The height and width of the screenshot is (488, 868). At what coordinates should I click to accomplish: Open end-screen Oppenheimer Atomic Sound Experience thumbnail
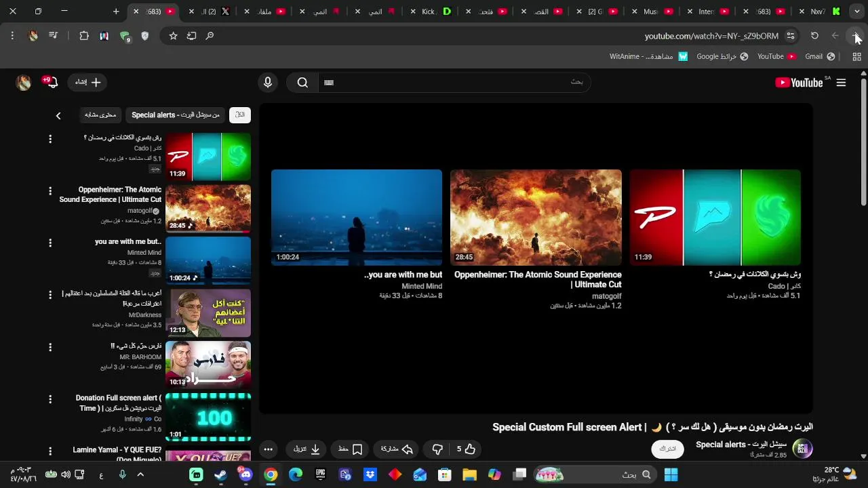pyautogui.click(x=536, y=218)
